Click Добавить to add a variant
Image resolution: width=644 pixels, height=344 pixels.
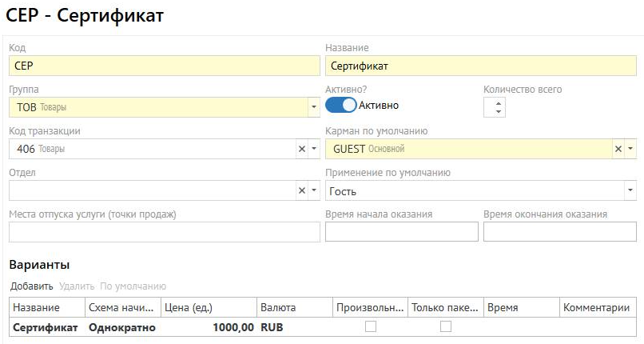(x=31, y=286)
